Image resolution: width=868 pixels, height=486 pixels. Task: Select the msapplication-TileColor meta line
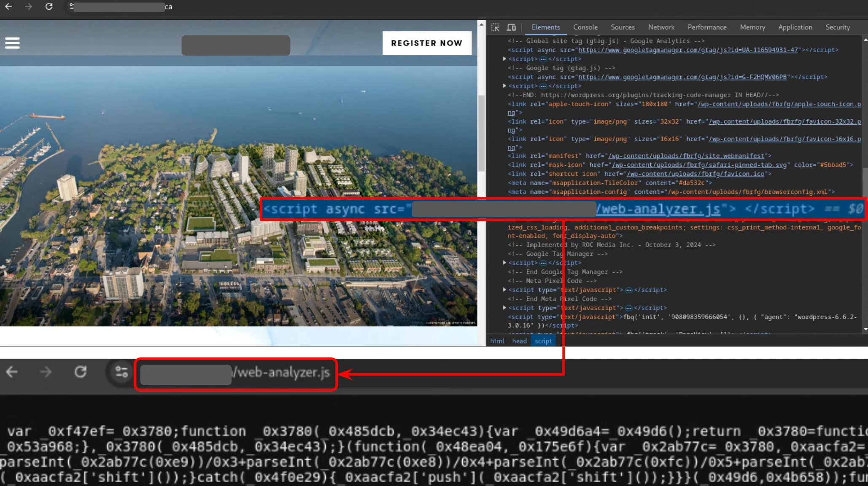tap(609, 183)
